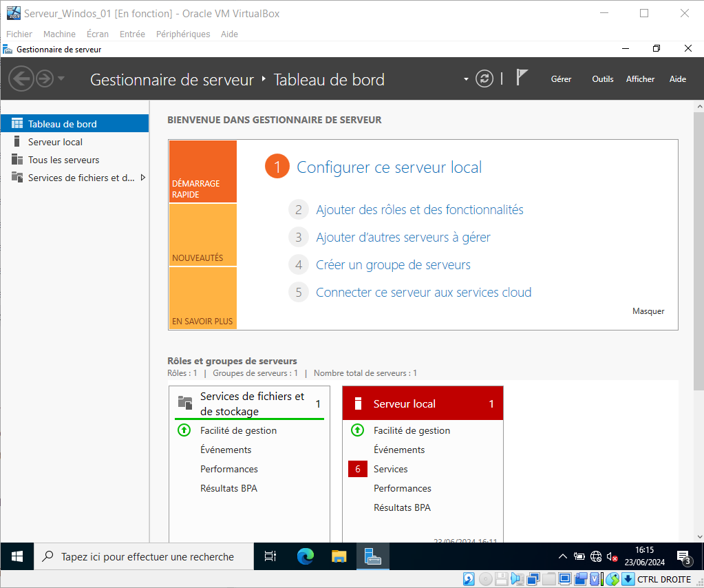Open File Explorer from the taskbar
This screenshot has height=588, width=704.
tap(339, 556)
